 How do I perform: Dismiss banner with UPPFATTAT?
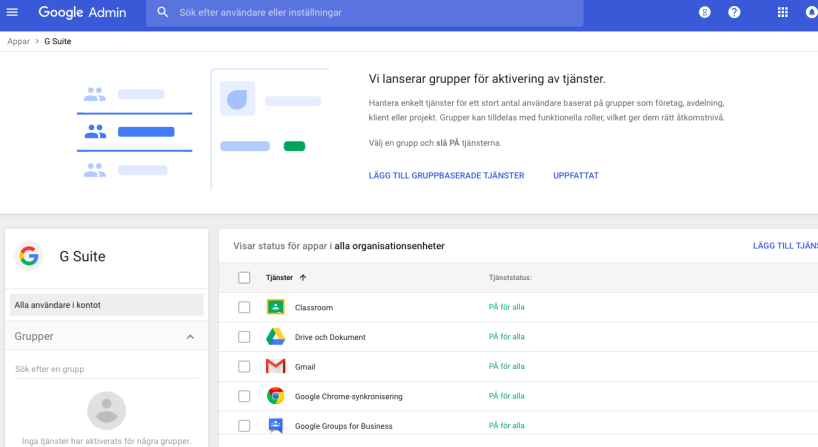click(x=576, y=176)
